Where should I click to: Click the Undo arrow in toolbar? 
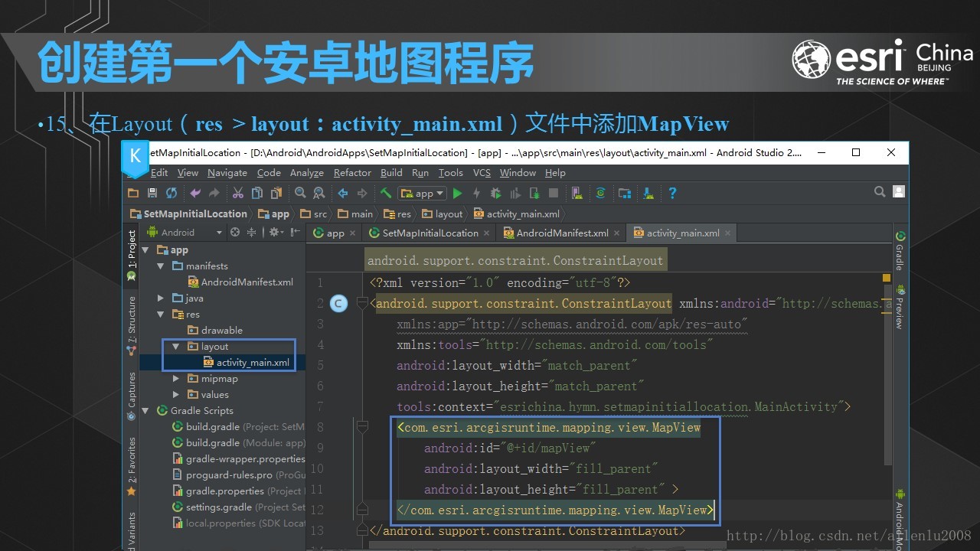pyautogui.click(x=195, y=194)
